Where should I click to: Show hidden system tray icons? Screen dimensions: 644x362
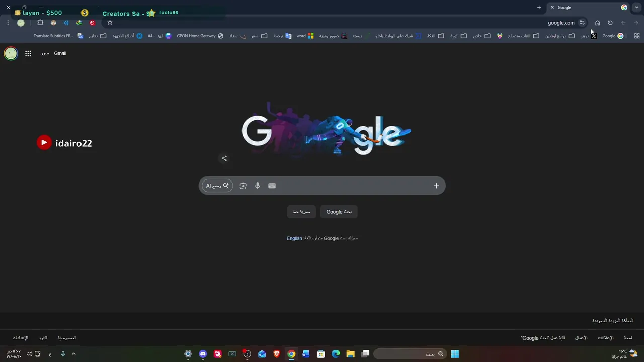(73, 354)
